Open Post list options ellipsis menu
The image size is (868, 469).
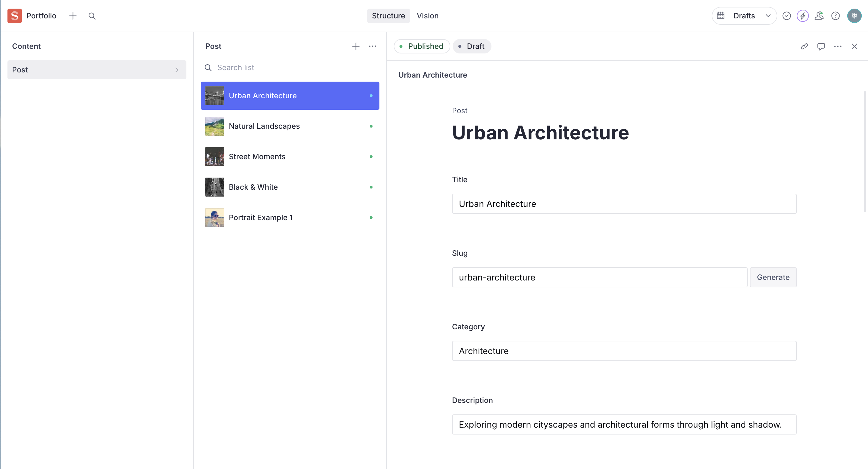pyautogui.click(x=372, y=47)
